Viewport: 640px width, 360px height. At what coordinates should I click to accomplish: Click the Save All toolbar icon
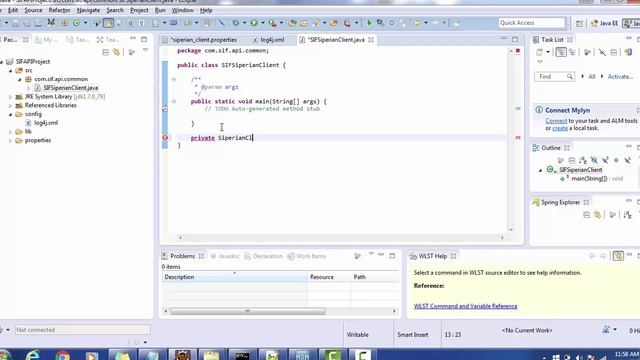click(x=27, y=23)
